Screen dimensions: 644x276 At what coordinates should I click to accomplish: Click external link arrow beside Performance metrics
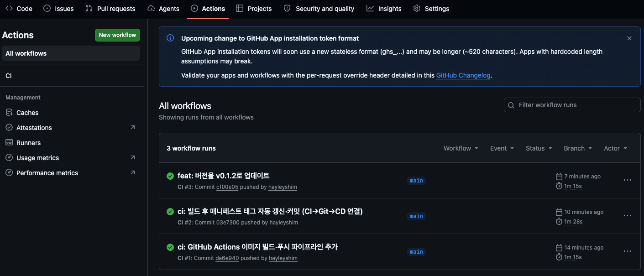(x=133, y=172)
